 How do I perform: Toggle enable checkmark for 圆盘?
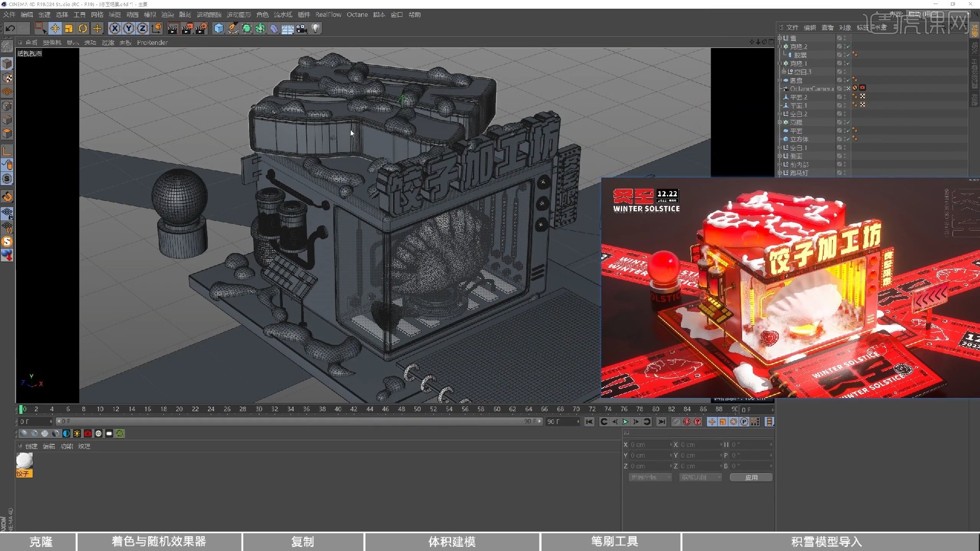(848, 80)
